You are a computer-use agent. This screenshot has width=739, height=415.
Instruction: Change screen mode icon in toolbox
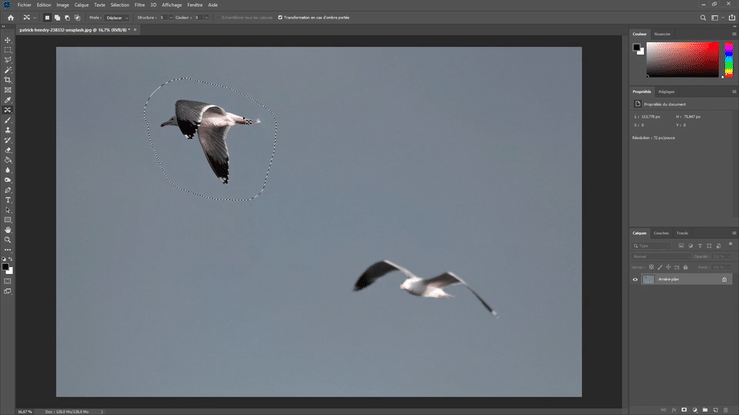(8, 292)
